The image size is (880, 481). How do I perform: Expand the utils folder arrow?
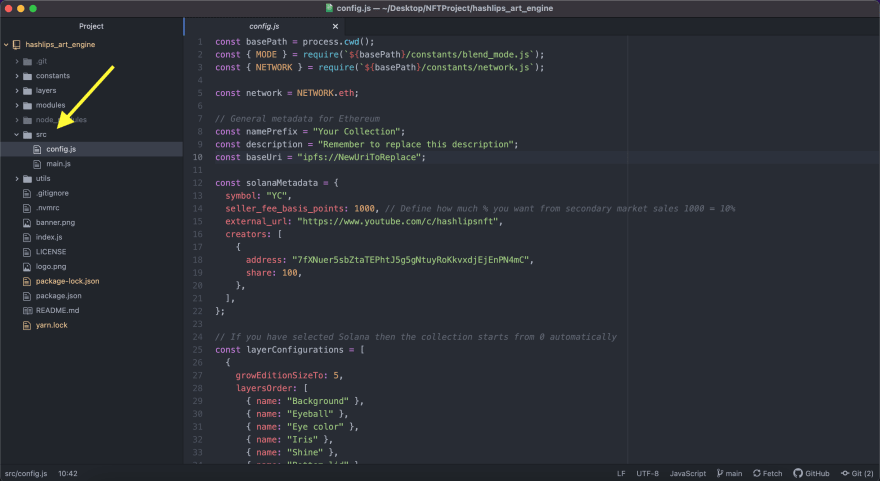click(16, 178)
